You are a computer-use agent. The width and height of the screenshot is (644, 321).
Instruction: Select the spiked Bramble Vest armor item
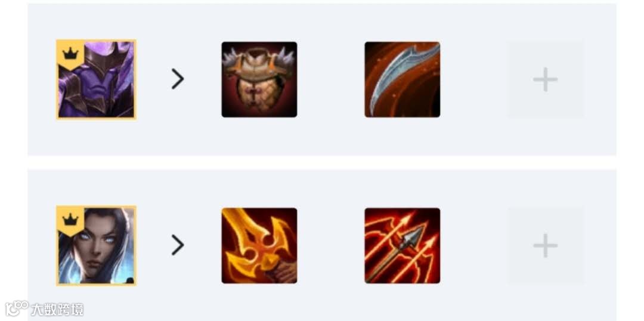point(259,79)
